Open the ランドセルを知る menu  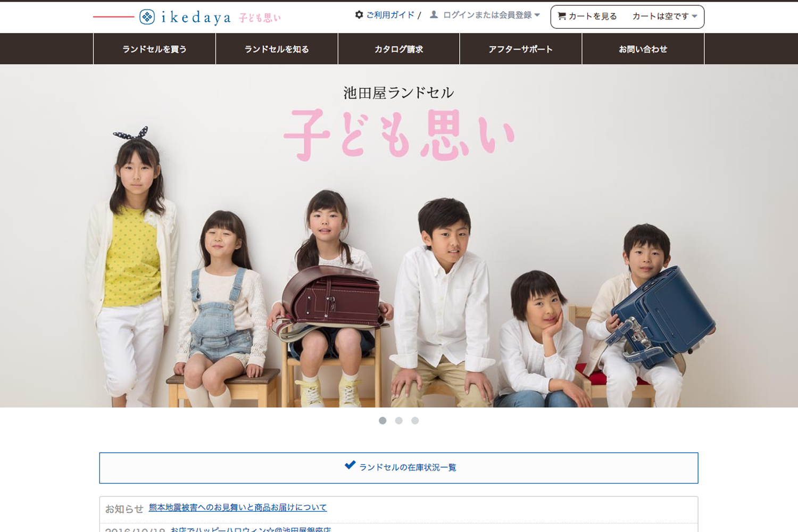pyautogui.click(x=277, y=49)
